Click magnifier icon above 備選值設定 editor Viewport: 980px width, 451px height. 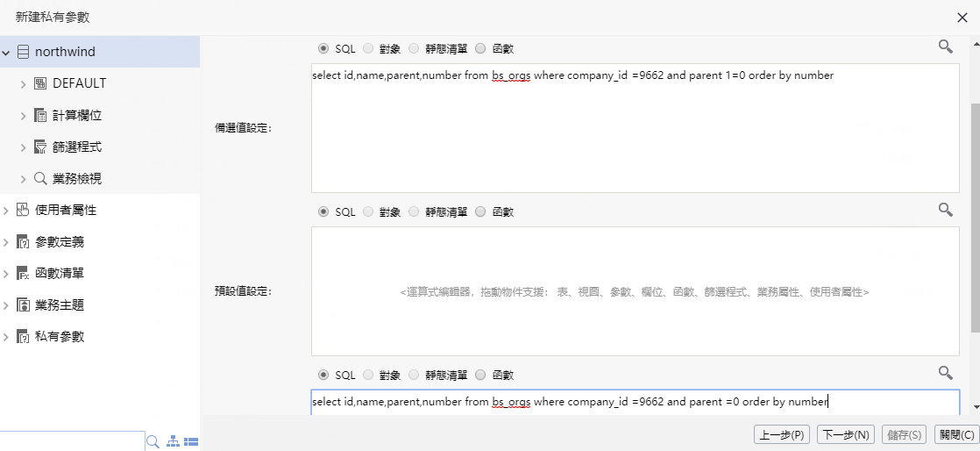(x=945, y=47)
